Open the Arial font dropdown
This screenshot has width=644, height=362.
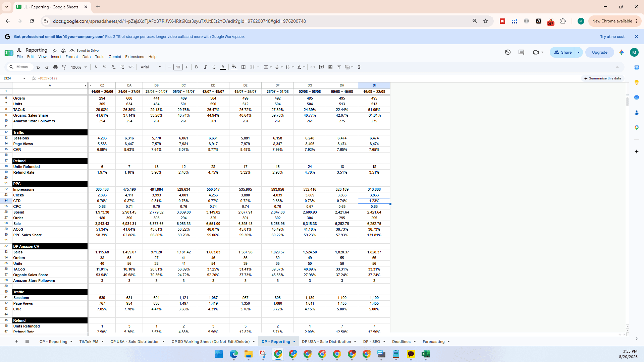pyautogui.click(x=151, y=67)
